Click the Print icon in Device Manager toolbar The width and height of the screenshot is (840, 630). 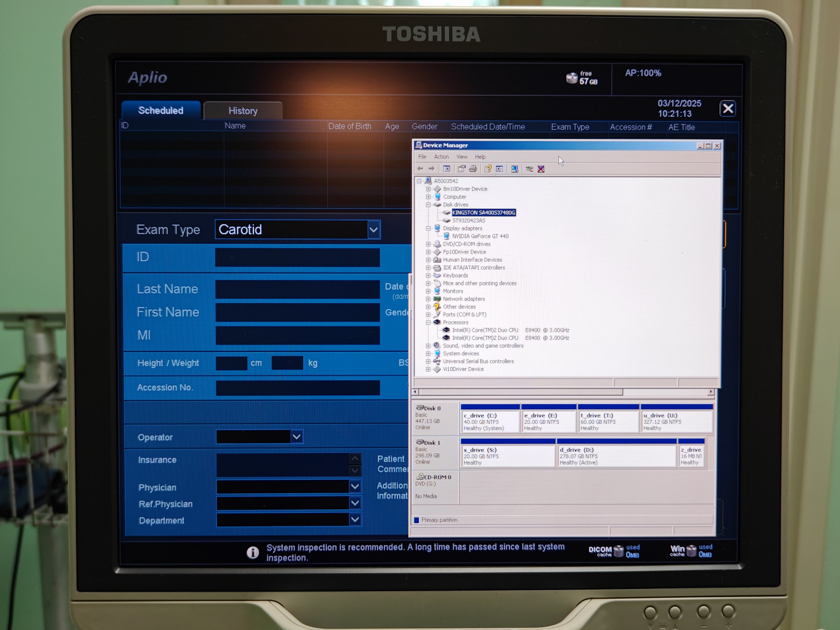(473, 169)
